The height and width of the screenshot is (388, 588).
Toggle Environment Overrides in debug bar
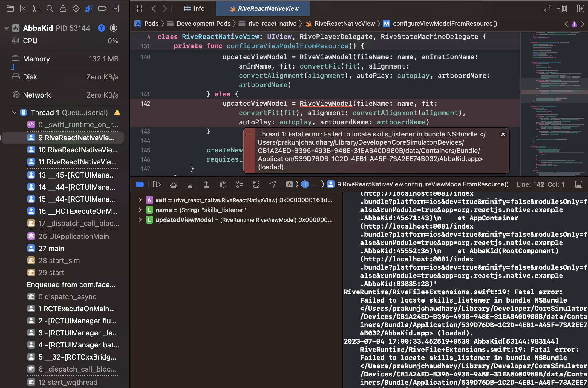(x=256, y=184)
